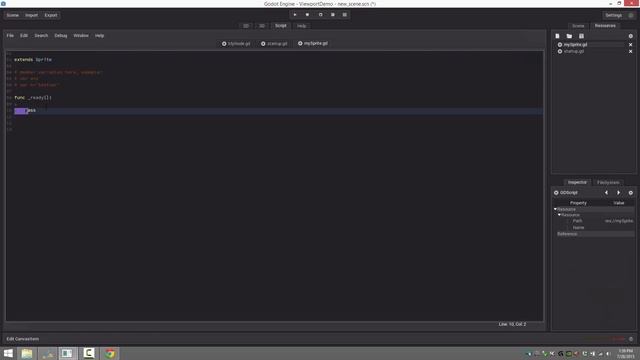
Task: Click the Path value field in Inspector
Action: click(619, 221)
